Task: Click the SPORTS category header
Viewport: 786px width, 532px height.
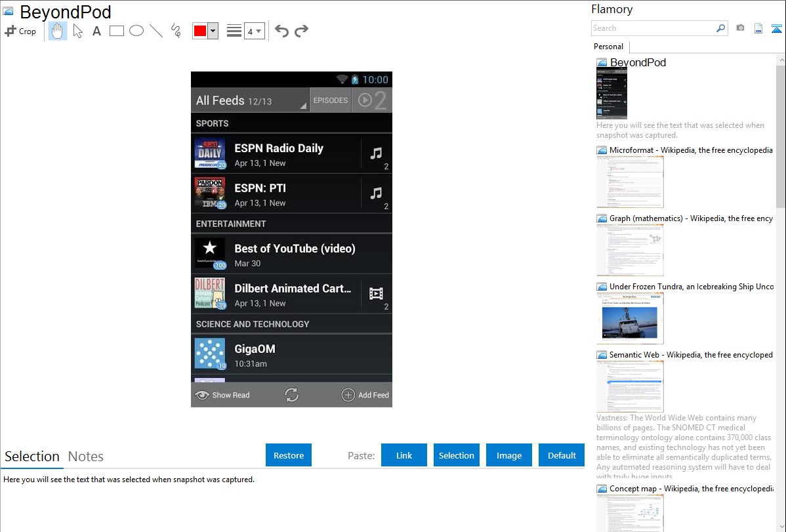Action: coord(291,123)
